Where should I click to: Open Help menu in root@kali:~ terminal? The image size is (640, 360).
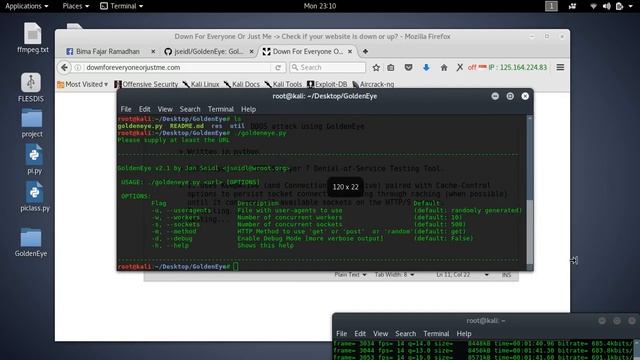point(464,333)
